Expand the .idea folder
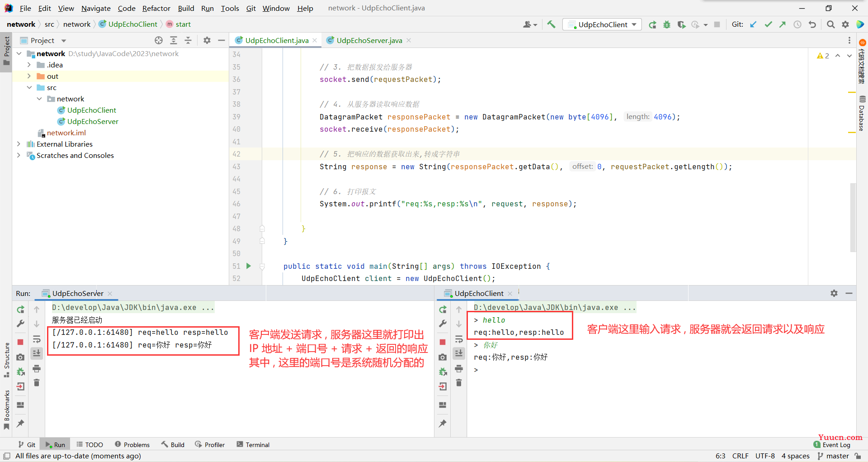 coord(29,65)
